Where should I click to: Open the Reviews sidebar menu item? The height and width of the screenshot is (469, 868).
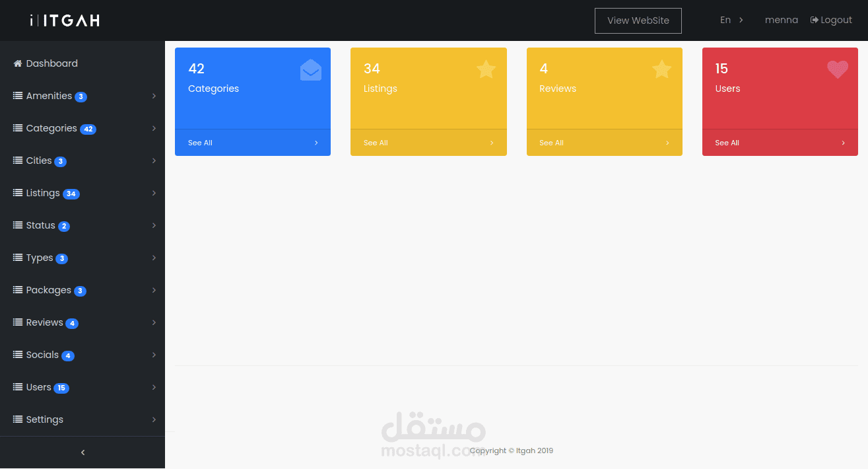pyautogui.click(x=83, y=322)
